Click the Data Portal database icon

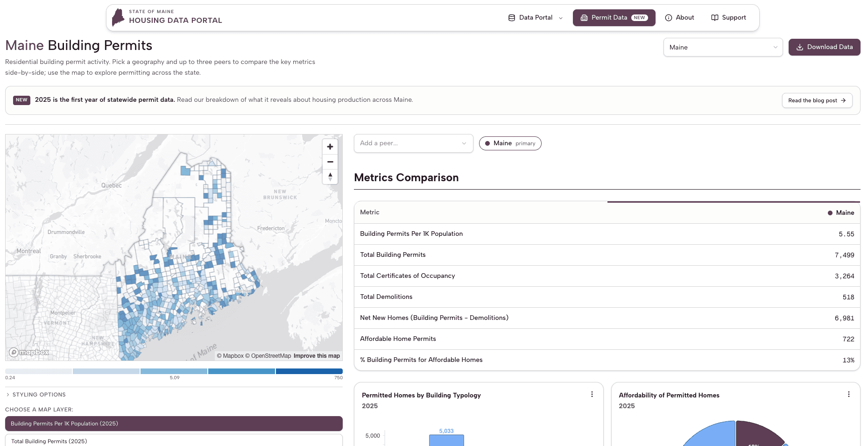click(512, 18)
